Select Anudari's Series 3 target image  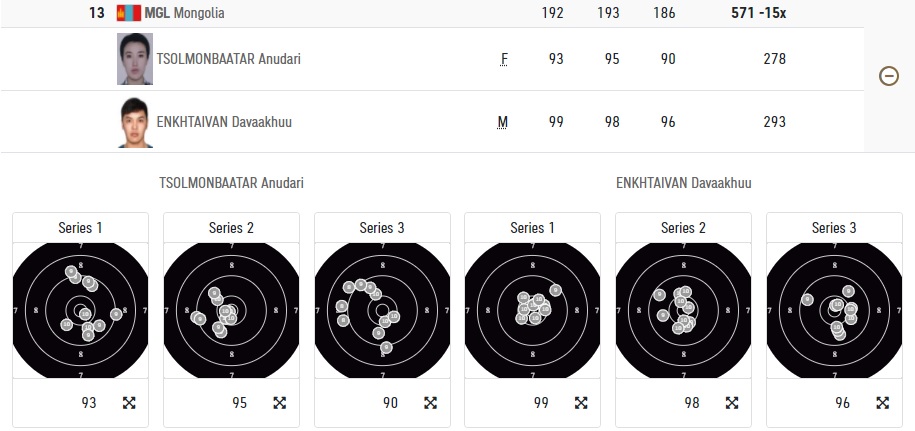pos(382,310)
